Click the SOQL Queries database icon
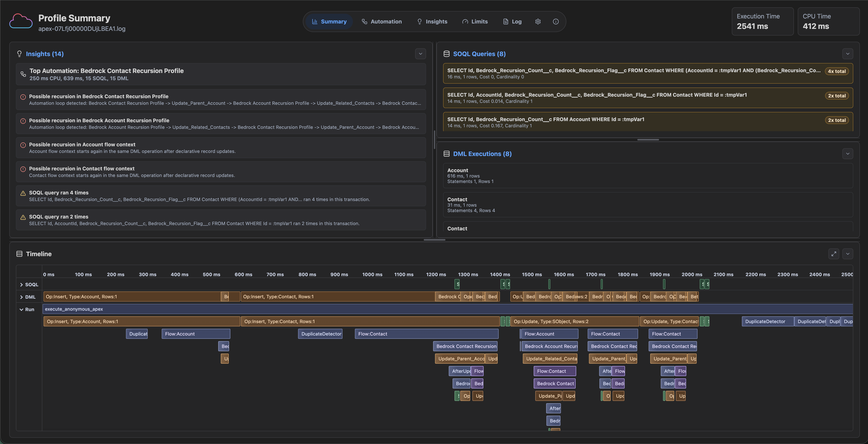The height and width of the screenshot is (444, 868). click(446, 54)
